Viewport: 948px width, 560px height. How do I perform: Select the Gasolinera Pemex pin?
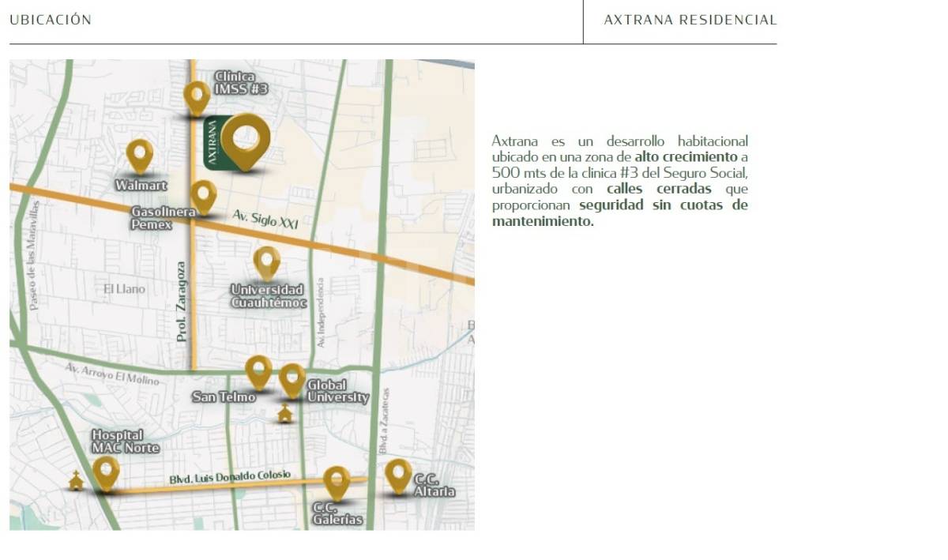(204, 194)
